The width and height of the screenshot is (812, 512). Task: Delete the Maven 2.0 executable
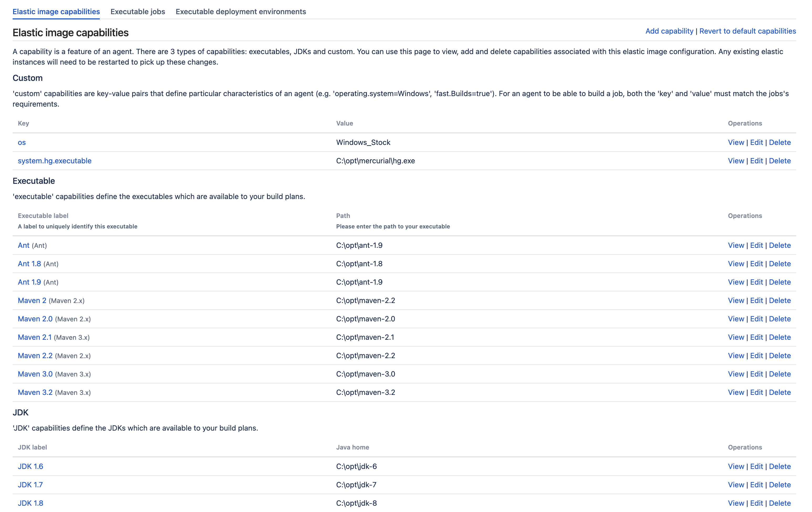tap(780, 319)
